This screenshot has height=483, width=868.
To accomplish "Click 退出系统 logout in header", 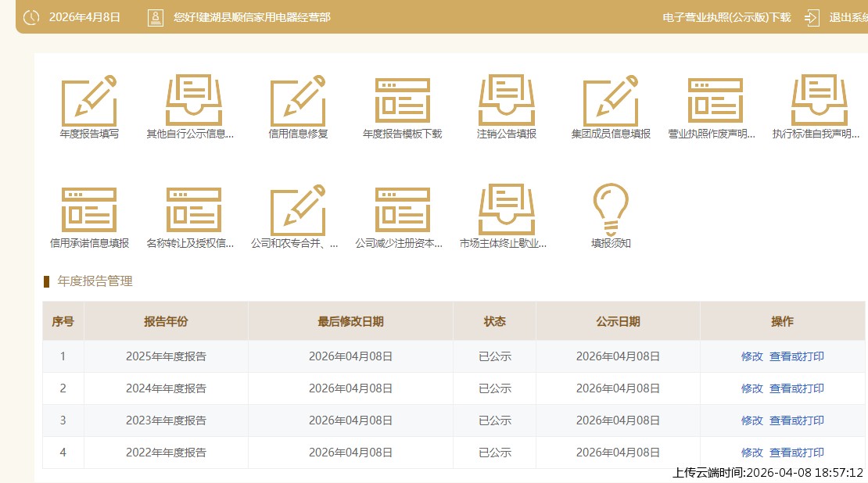I will 846,17.
